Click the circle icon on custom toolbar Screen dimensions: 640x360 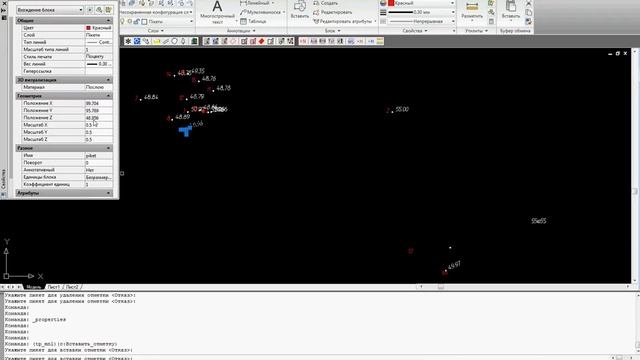click(174, 41)
